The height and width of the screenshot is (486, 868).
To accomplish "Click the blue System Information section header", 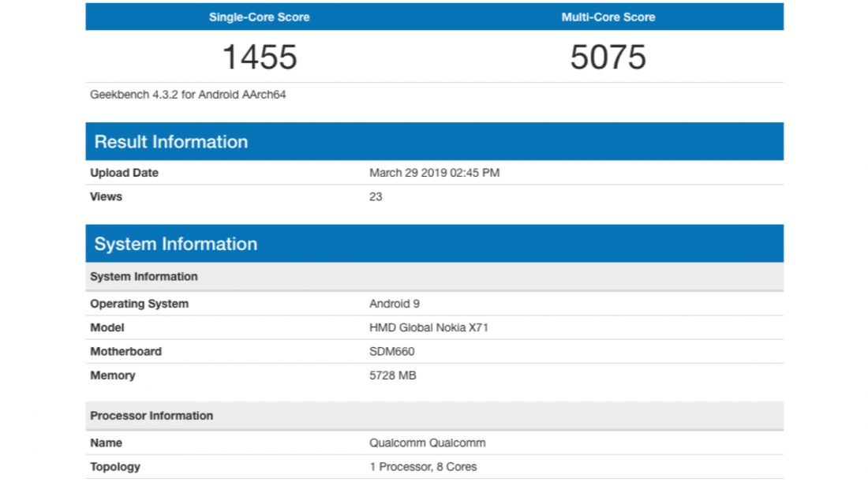I will pyautogui.click(x=176, y=244).
